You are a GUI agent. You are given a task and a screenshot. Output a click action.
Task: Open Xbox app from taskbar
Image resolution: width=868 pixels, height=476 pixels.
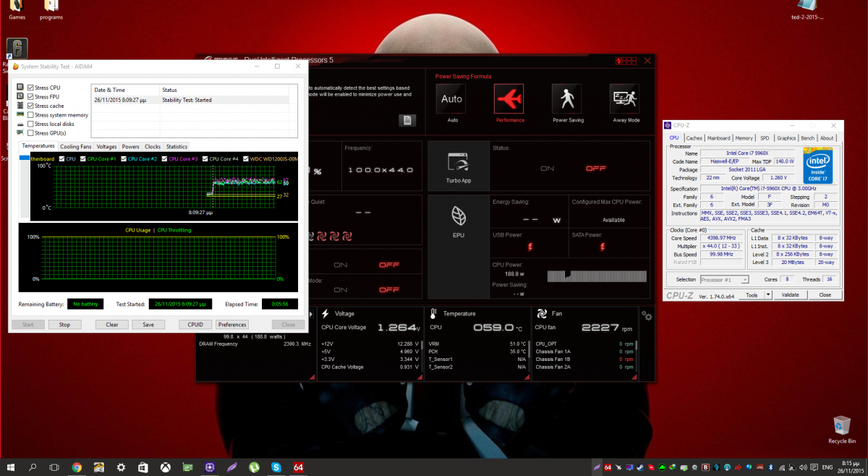[166, 467]
